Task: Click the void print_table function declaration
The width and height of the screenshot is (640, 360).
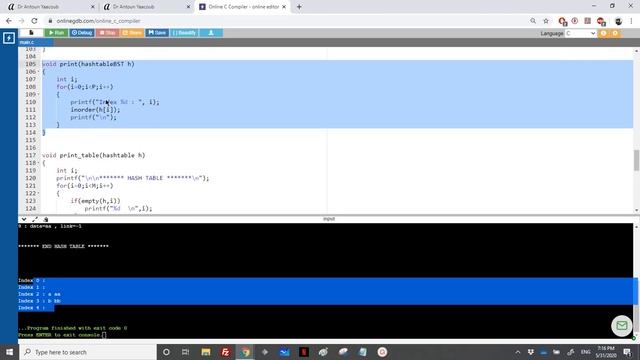Action: pyautogui.click(x=93, y=155)
